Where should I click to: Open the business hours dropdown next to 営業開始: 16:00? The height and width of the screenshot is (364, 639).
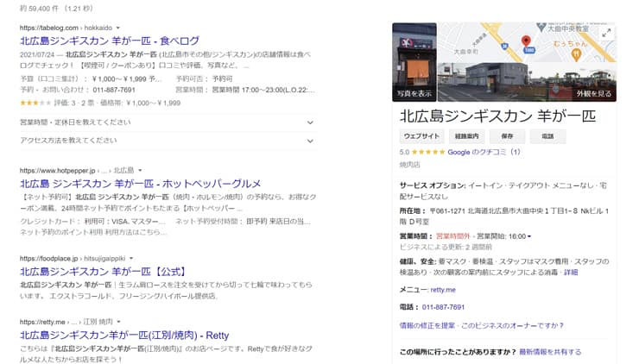529,236
